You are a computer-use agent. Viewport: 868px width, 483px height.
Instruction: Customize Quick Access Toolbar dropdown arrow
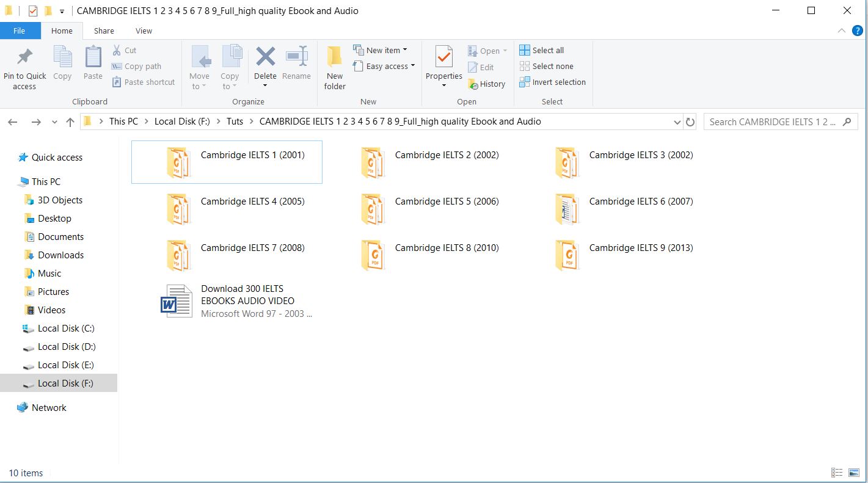62,12
